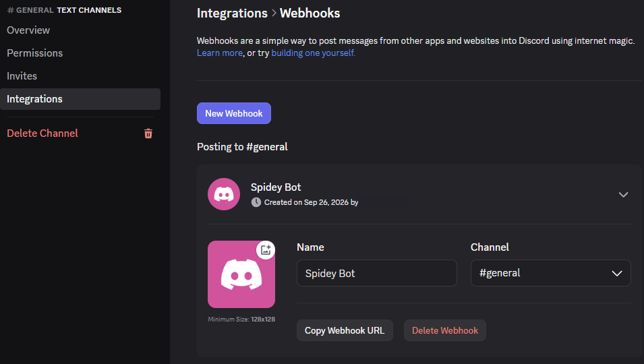The image size is (644, 364).
Task: Go back via Integrations breadcrumb
Action: tap(232, 13)
